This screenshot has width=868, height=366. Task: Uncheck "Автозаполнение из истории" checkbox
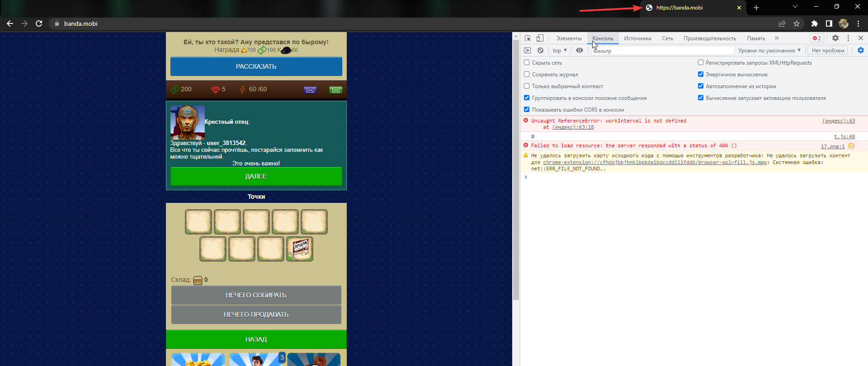(701, 86)
